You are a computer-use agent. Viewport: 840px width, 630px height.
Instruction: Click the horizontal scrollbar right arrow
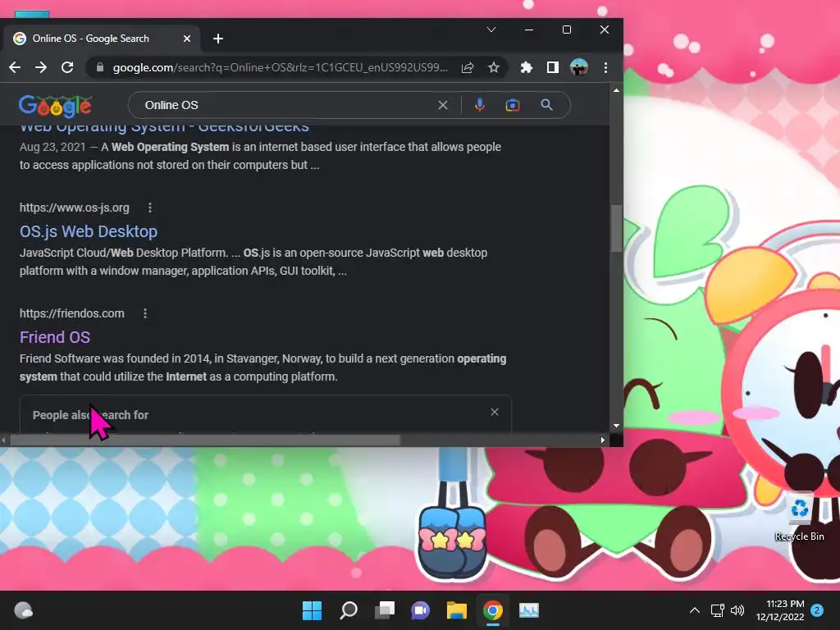pos(603,440)
